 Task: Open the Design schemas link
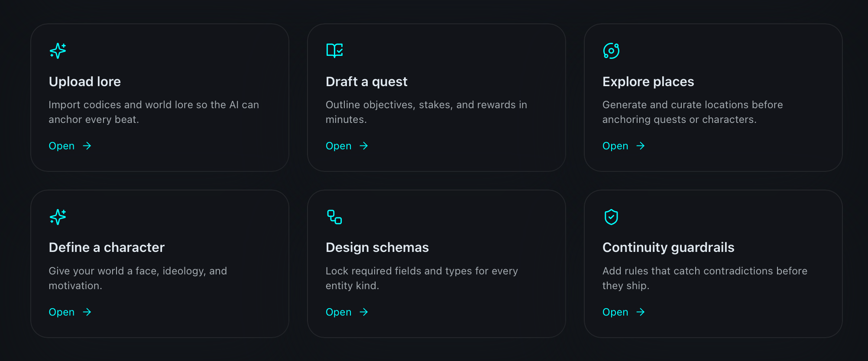click(x=339, y=312)
